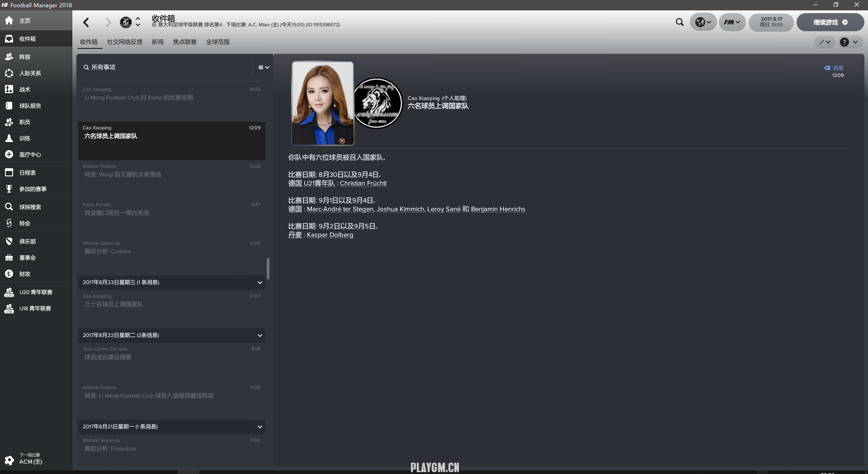
Task: Open 德国 U21青年队 team link
Action: click(x=311, y=184)
